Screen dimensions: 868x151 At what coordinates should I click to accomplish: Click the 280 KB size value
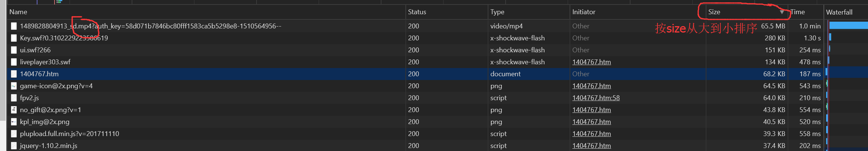tap(775, 38)
